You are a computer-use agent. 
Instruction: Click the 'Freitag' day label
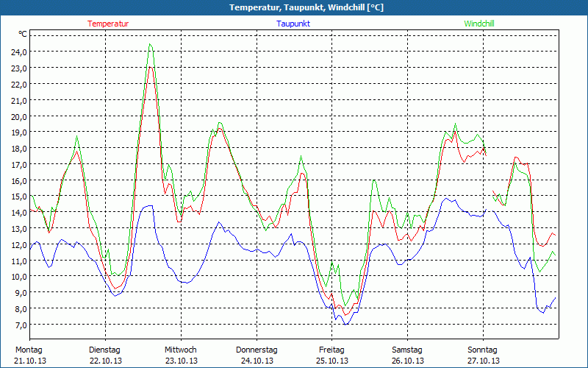coord(332,350)
